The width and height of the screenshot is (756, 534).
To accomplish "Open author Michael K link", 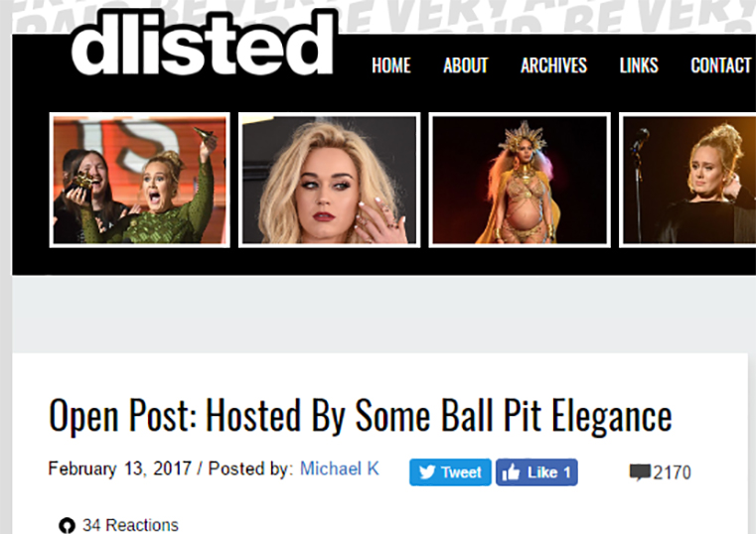I will pyautogui.click(x=340, y=468).
